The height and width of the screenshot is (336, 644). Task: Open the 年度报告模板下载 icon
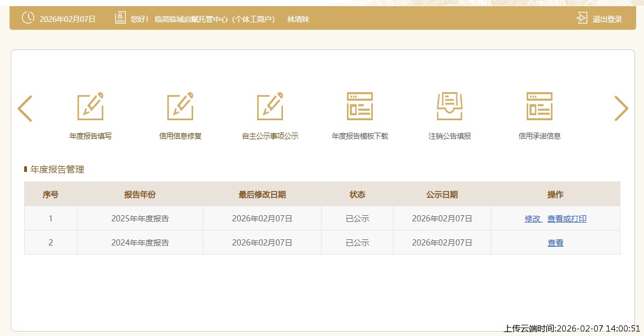[x=360, y=106]
